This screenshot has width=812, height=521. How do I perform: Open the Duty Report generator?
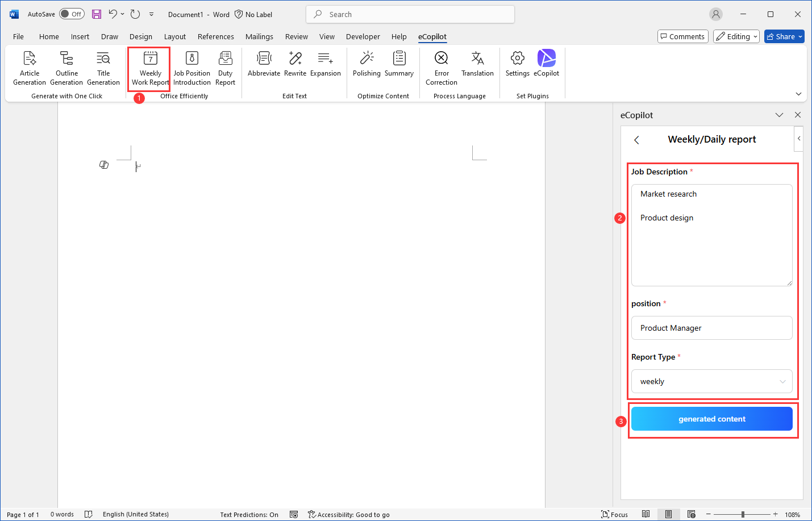225,67
